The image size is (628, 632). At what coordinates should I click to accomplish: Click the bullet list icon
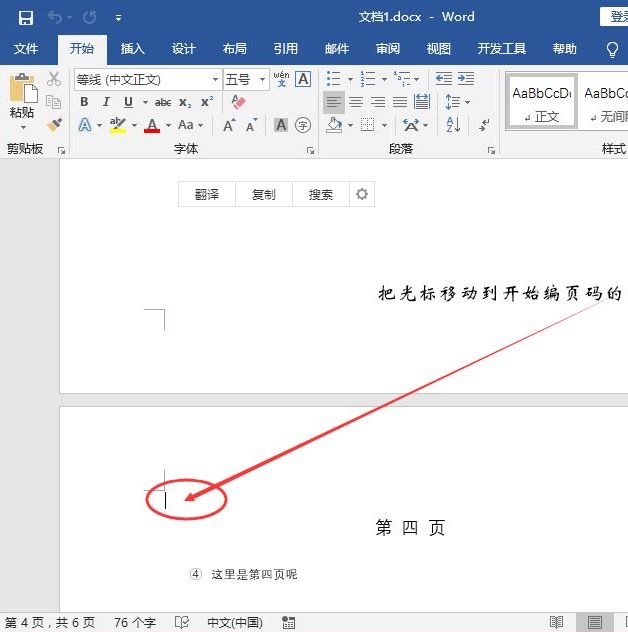tap(333, 79)
